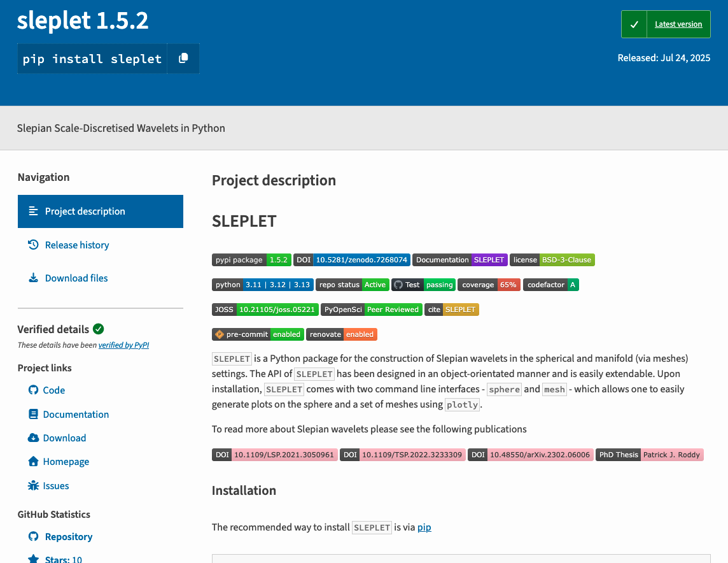Screen dimensions: 728x563
Task: Click the copy icon next to pip install command
Action: (x=183, y=58)
